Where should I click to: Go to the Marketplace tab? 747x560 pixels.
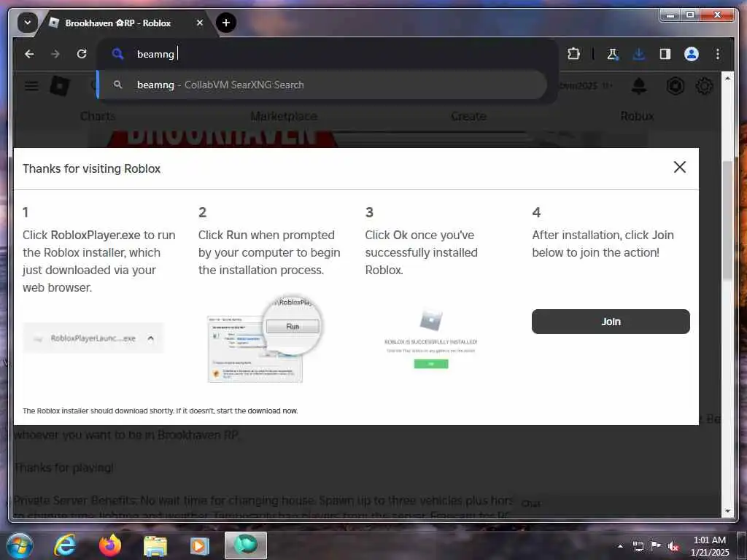(284, 116)
